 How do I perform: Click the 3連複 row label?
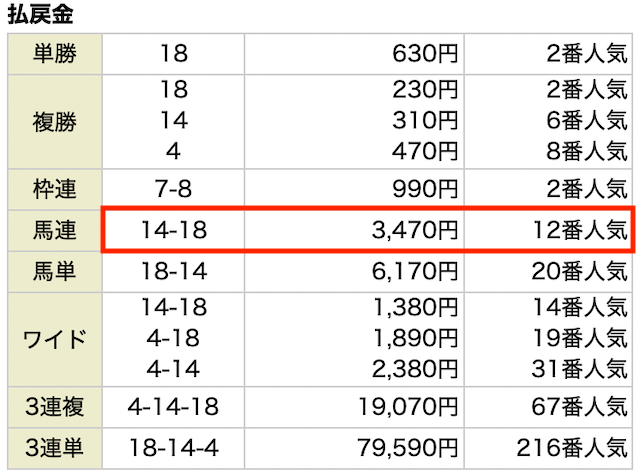55,407
